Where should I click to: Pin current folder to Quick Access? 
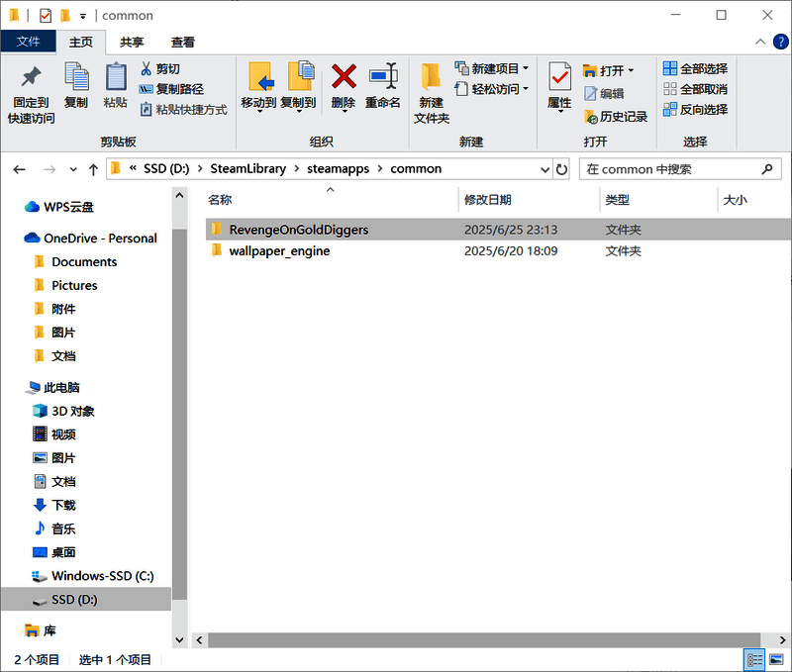pyautogui.click(x=30, y=89)
